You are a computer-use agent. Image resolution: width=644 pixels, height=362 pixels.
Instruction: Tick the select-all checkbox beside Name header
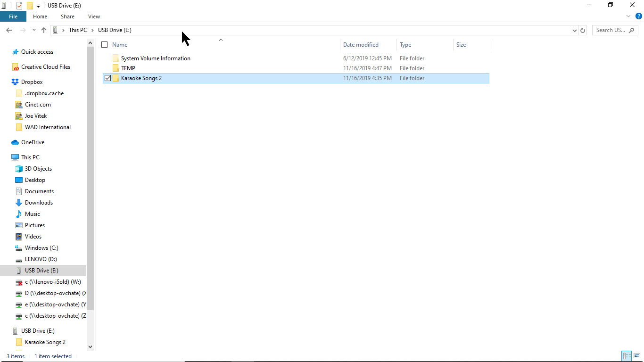point(105,45)
